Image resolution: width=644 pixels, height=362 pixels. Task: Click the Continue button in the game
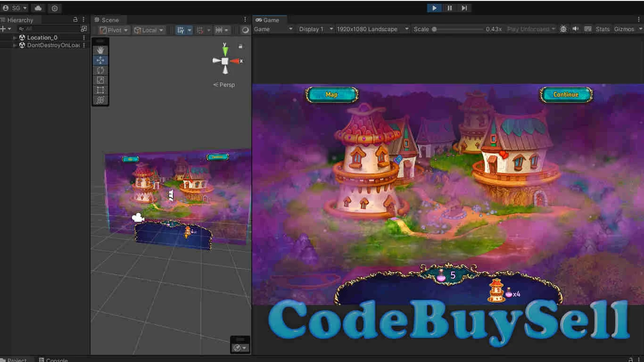pyautogui.click(x=566, y=95)
